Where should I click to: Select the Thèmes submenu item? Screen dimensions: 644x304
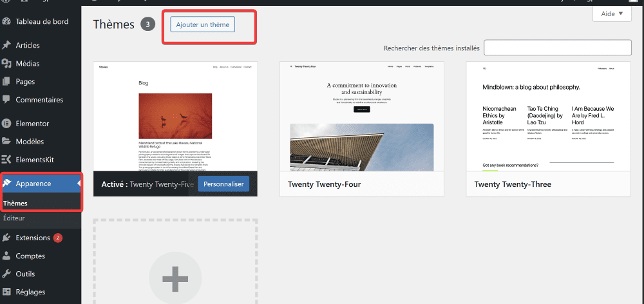15,204
